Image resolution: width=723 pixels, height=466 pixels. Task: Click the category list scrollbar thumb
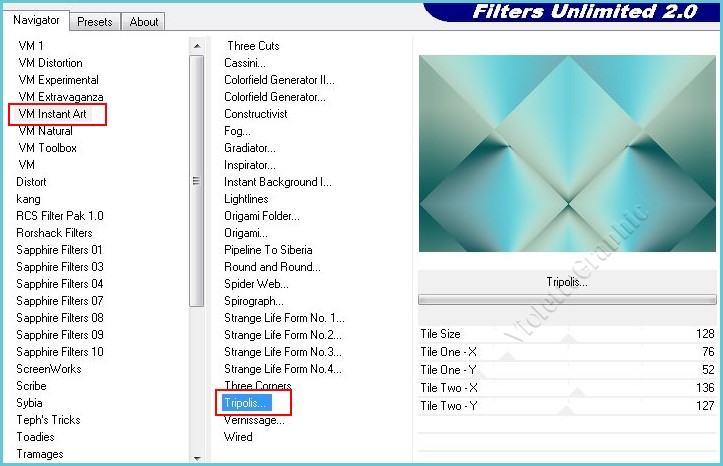[x=196, y=180]
